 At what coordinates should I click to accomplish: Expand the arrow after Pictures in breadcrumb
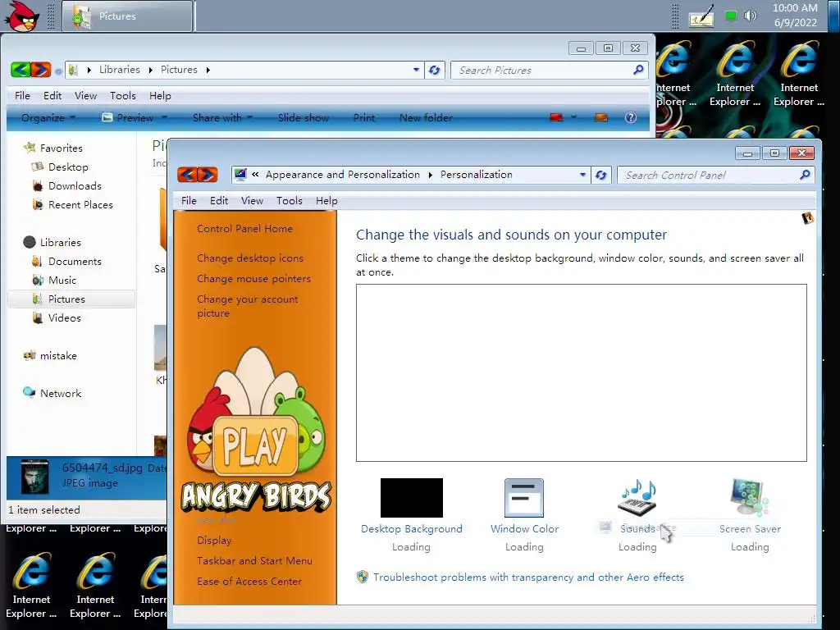tap(208, 71)
